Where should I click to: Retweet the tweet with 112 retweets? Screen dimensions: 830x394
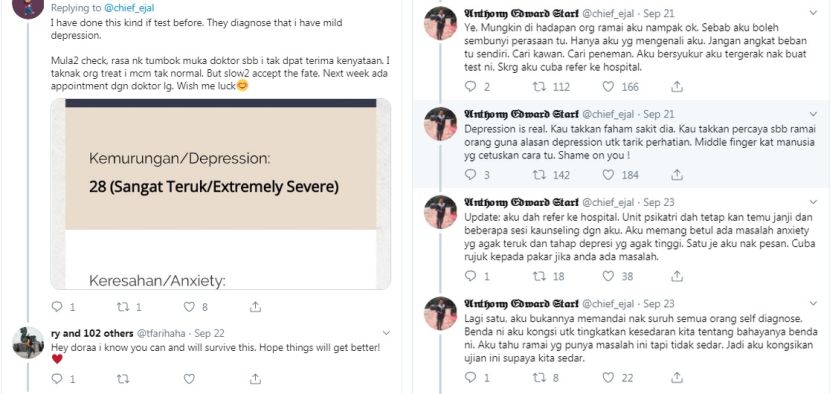click(x=539, y=86)
